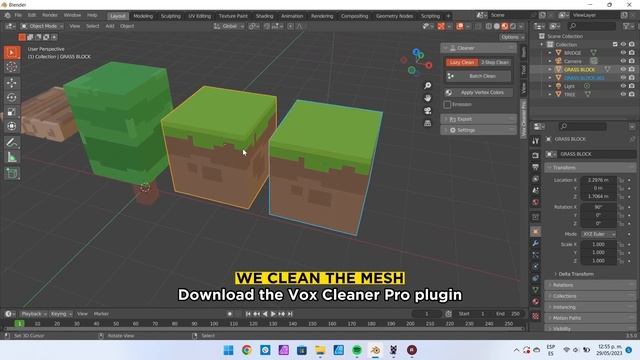
Task: Open Global transform orientation dropdown
Action: point(229,26)
